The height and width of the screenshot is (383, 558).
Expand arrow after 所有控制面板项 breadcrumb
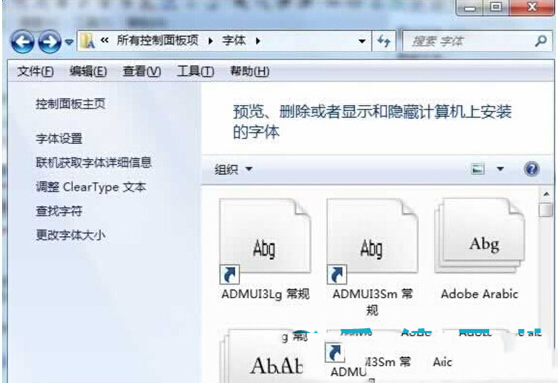click(x=211, y=41)
